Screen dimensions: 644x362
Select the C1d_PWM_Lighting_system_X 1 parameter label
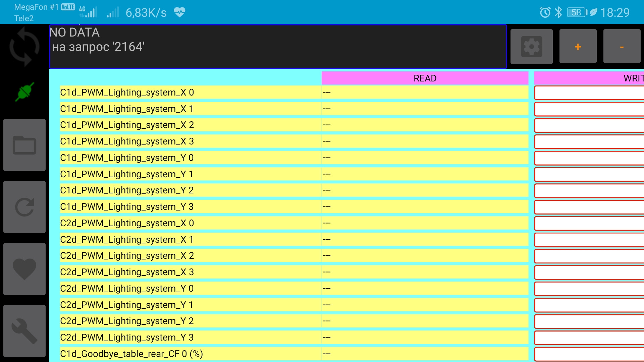(x=127, y=109)
